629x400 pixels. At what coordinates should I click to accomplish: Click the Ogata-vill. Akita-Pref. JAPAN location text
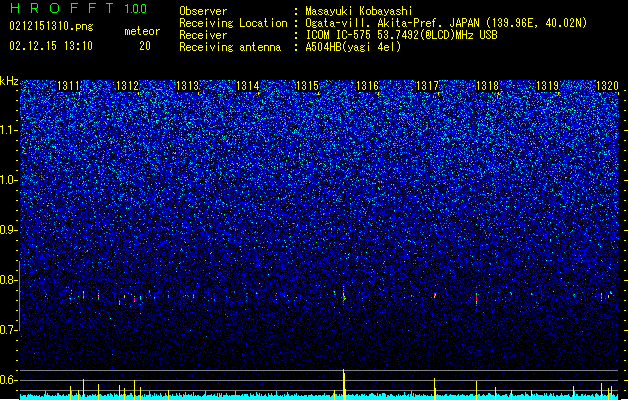(x=446, y=23)
